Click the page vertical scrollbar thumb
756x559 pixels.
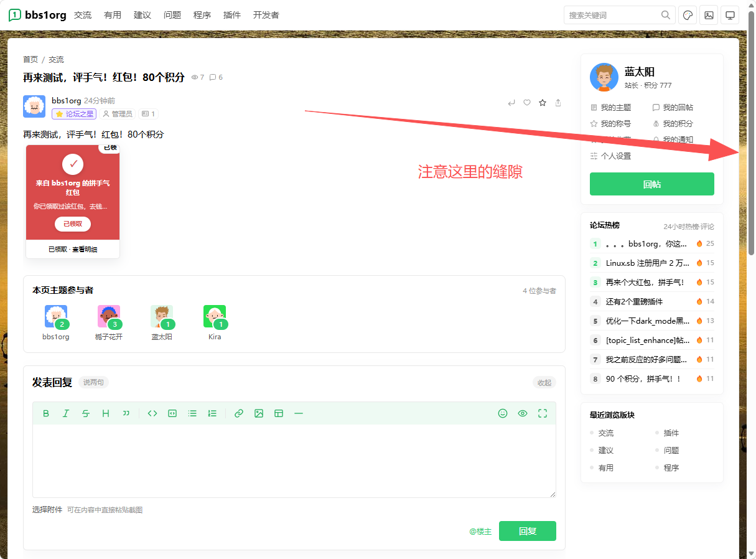pyautogui.click(x=751, y=134)
